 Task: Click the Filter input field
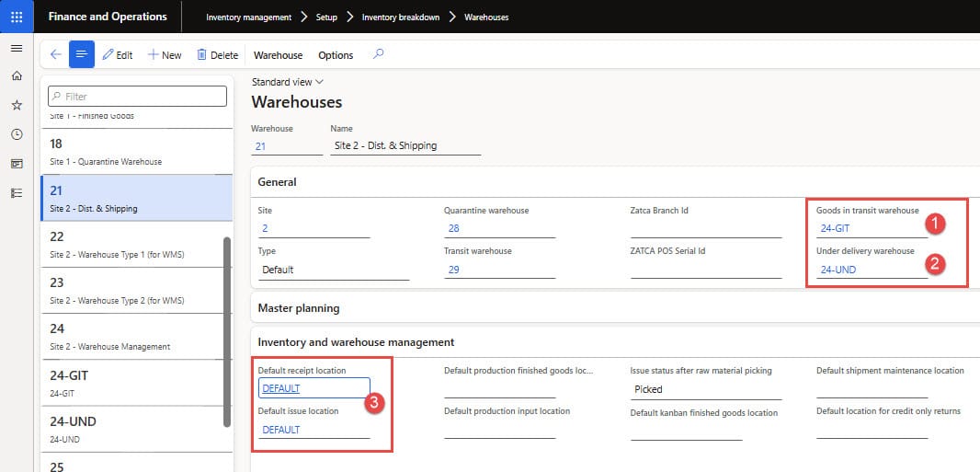coord(136,97)
